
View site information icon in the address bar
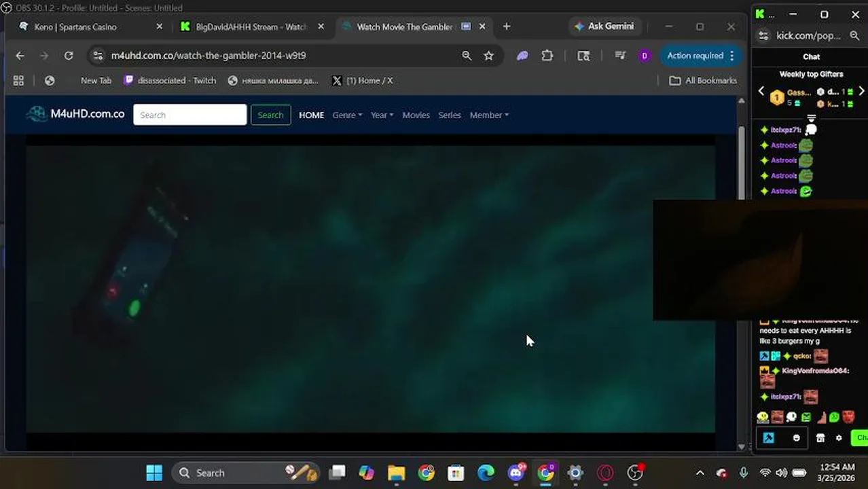(98, 56)
